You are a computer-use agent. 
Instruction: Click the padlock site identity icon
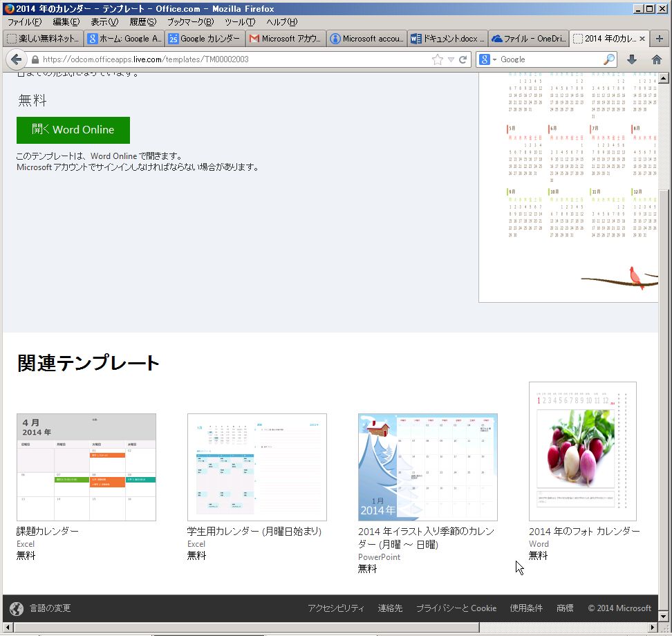click(35, 59)
